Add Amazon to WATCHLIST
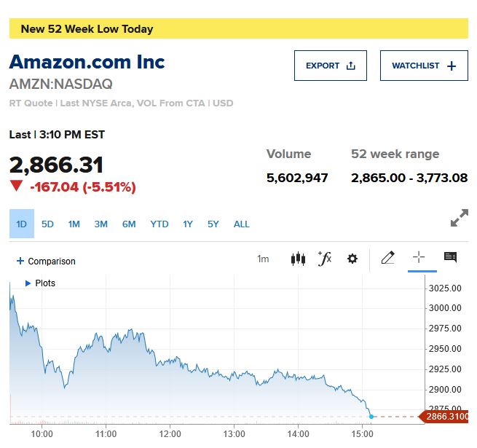 pos(424,66)
